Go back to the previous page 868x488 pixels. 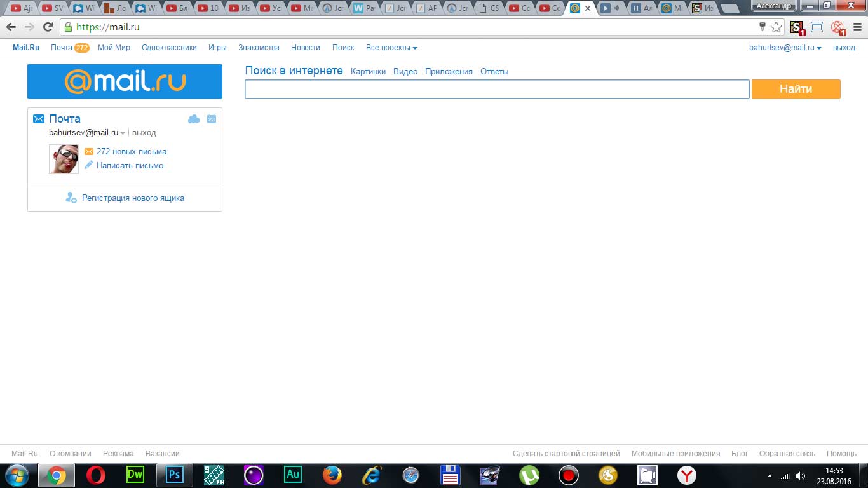pyautogui.click(x=11, y=27)
